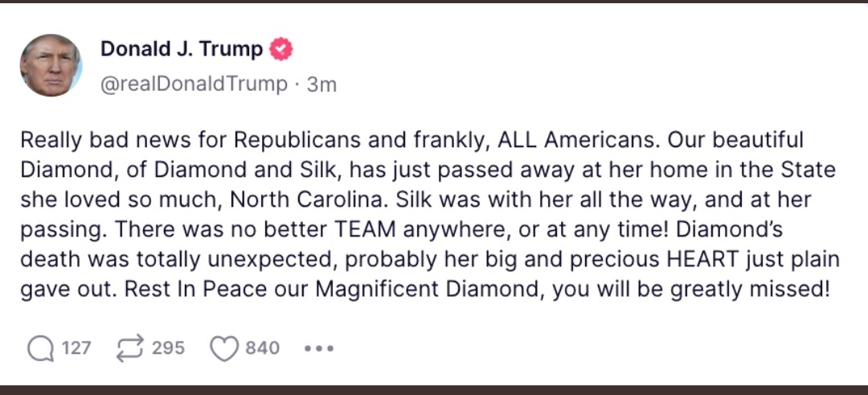This screenshot has height=395, width=868.
Task: Click the 127 replies count
Action: click(x=77, y=348)
